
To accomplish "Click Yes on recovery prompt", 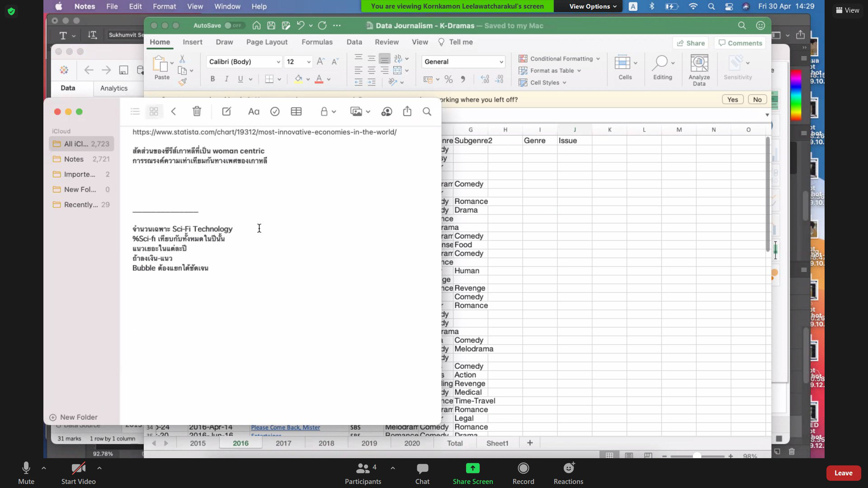I will (732, 99).
